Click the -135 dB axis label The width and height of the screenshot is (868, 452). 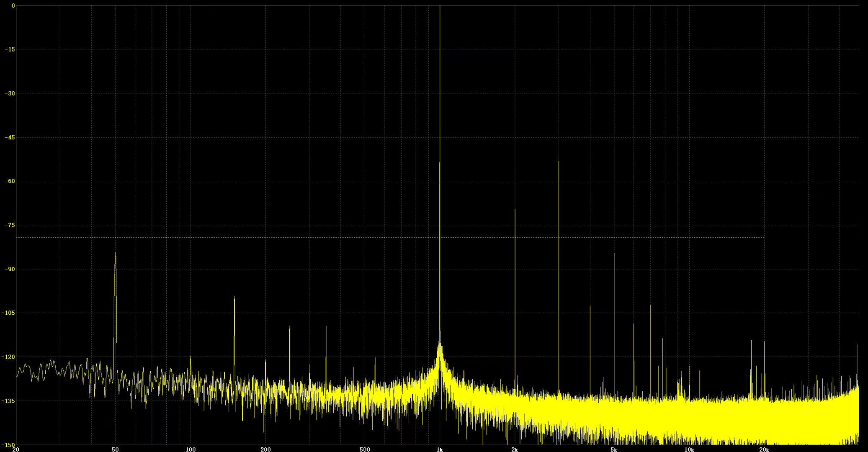click(x=8, y=401)
